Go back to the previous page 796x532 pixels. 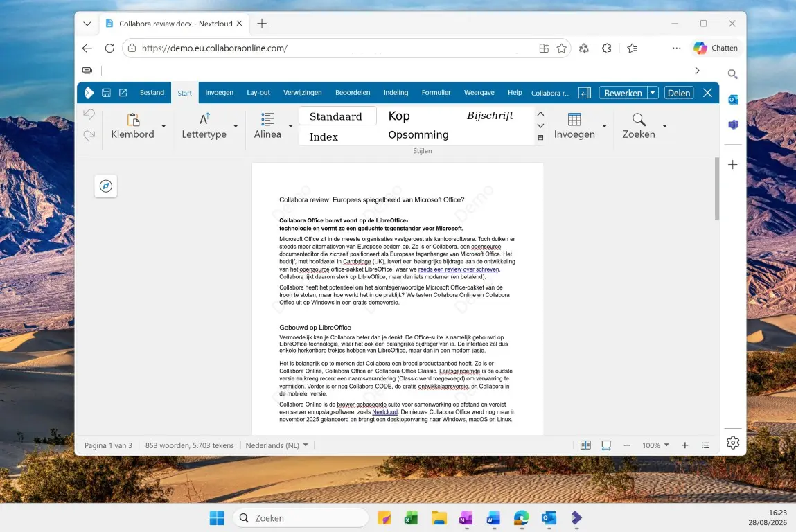[x=87, y=48]
